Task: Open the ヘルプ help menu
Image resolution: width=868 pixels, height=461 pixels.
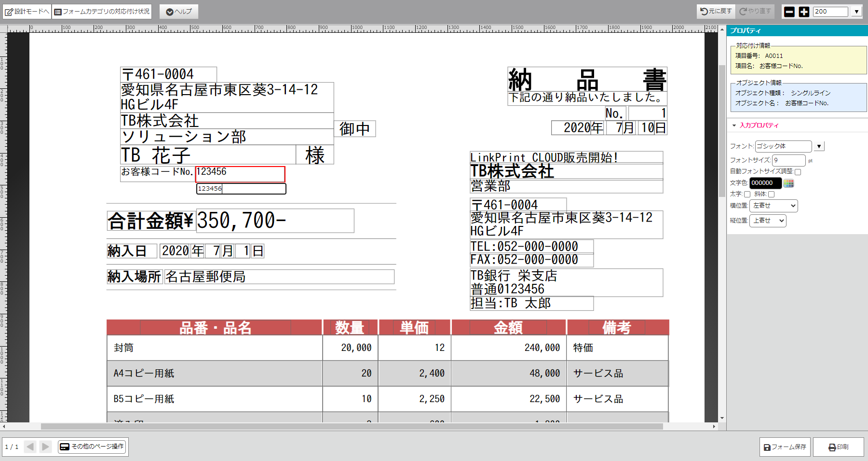Action: pos(179,12)
